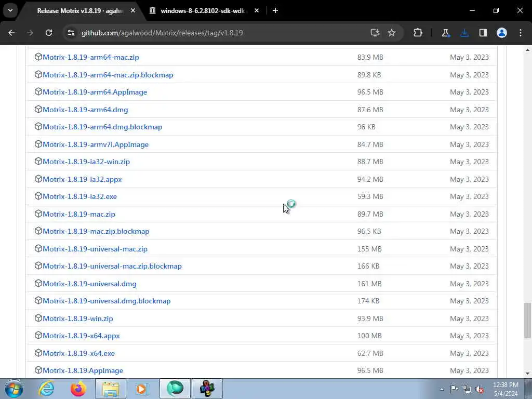The image size is (532, 399).
Task: Open Windows Explorer folder from taskbar
Action: tap(111, 389)
